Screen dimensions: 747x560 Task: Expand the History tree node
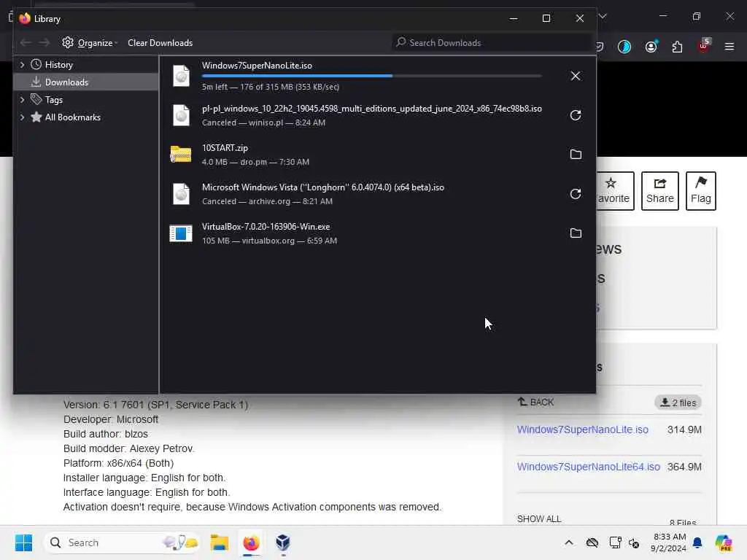coord(22,65)
